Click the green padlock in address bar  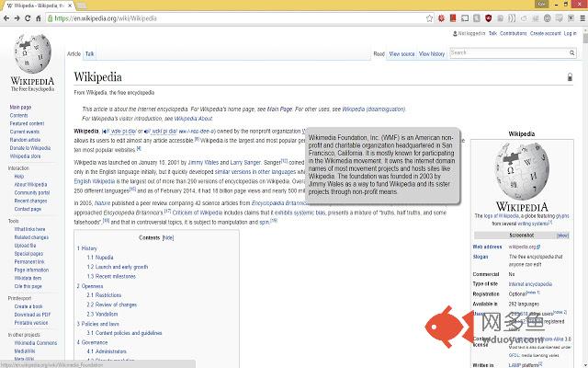coord(50,18)
